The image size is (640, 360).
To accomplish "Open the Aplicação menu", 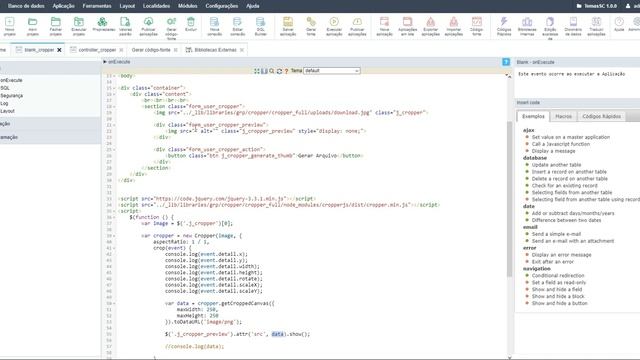I will coord(63,6).
